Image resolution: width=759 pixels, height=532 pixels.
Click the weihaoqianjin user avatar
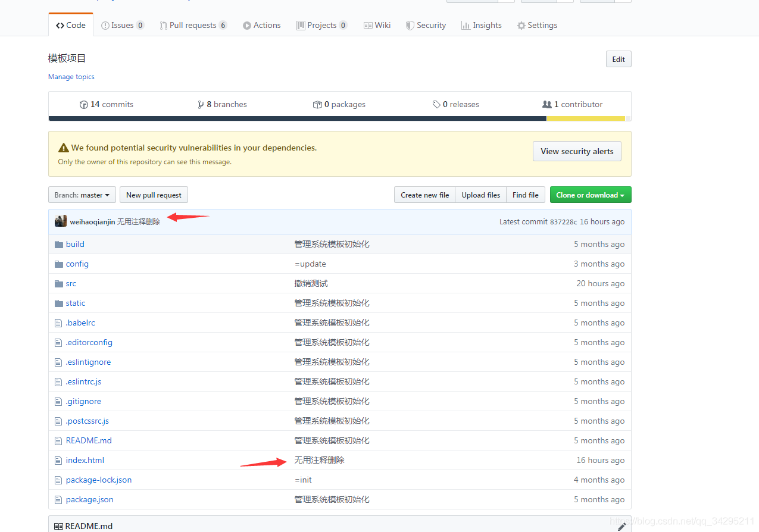[61, 221]
